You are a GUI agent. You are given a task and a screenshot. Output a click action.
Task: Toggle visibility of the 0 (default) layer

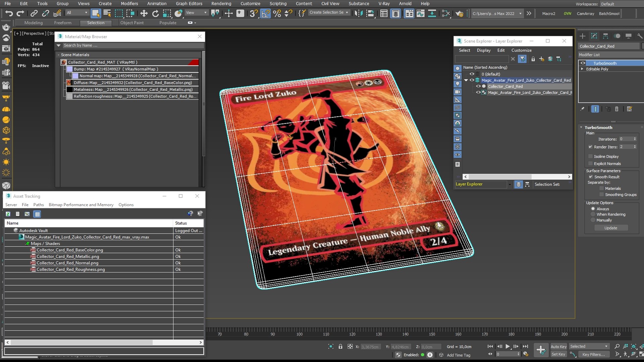[472, 74]
